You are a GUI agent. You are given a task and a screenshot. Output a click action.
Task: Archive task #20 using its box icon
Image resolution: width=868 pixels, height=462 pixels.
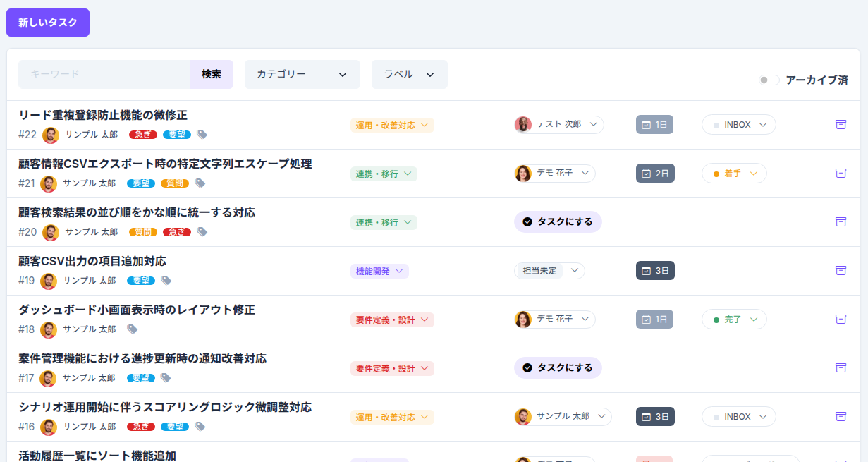coord(841,221)
